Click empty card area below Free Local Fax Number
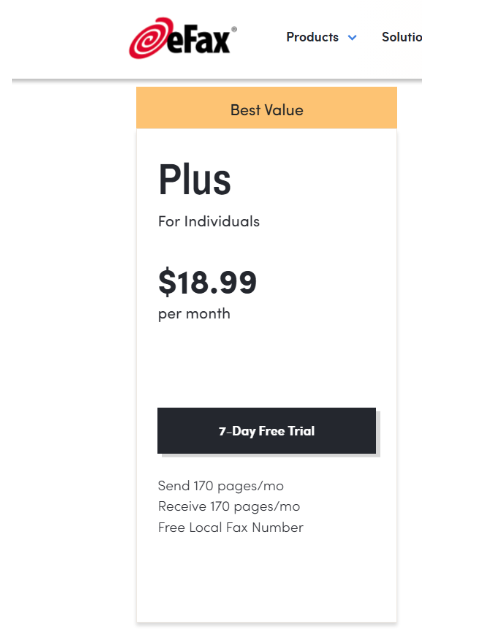This screenshot has height=634, width=489. click(267, 578)
